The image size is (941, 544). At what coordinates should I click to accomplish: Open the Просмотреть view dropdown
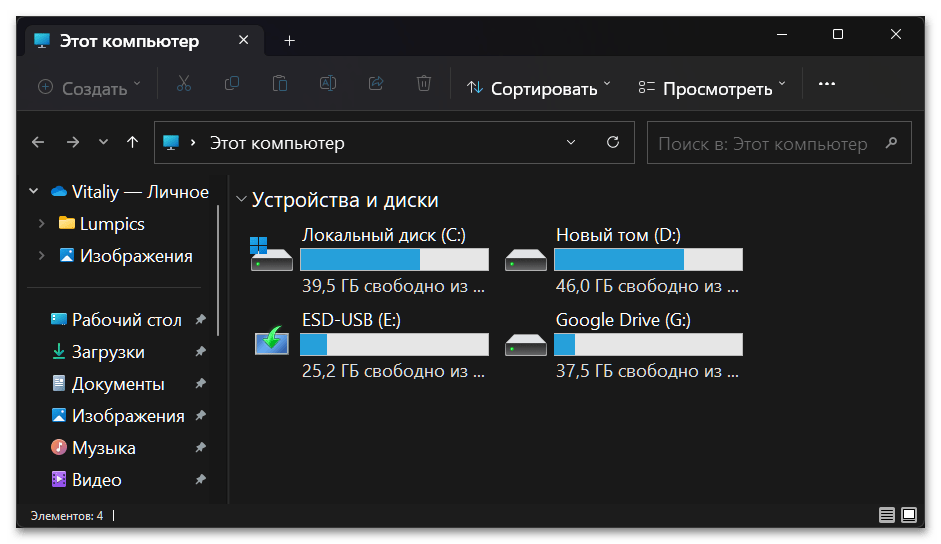coord(712,88)
